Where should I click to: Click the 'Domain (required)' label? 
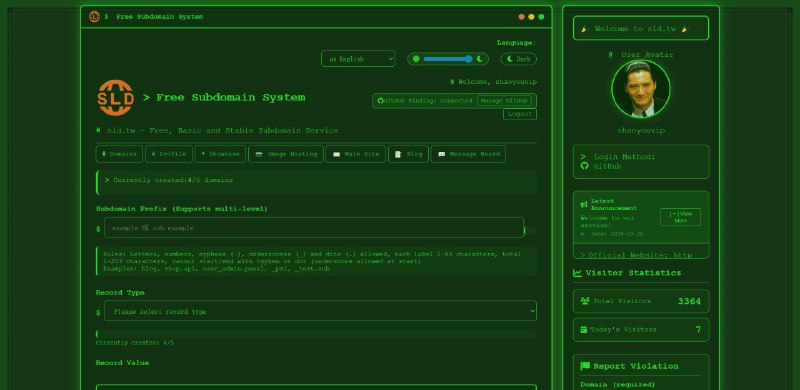pos(618,384)
